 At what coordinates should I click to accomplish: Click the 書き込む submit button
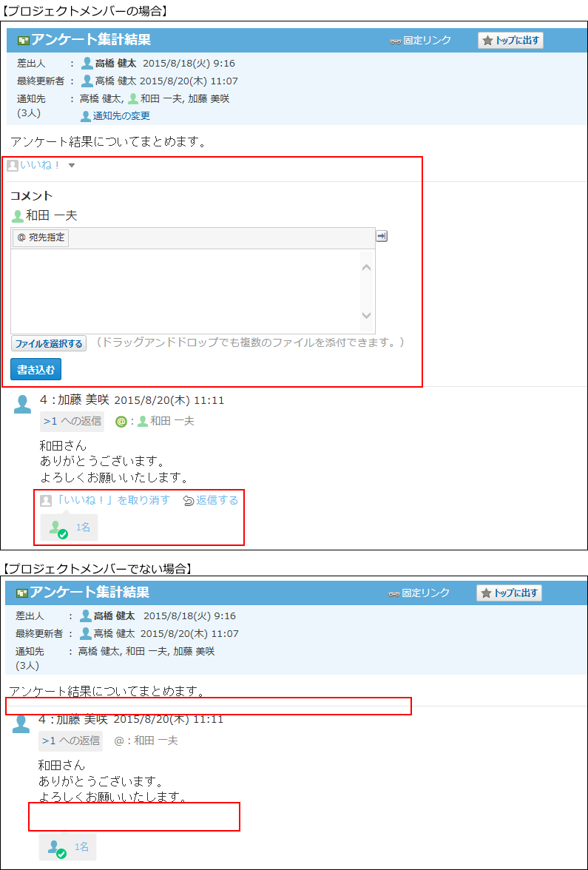tap(36, 370)
